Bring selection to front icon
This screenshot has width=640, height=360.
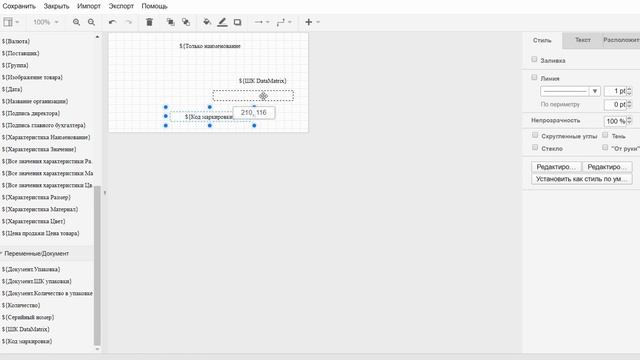(x=171, y=22)
